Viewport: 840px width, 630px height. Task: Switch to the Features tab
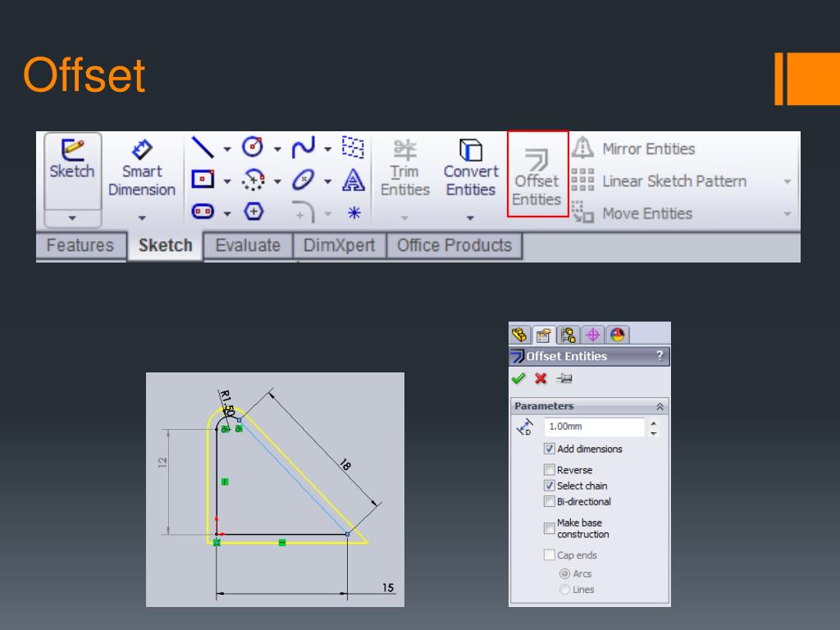click(x=80, y=245)
